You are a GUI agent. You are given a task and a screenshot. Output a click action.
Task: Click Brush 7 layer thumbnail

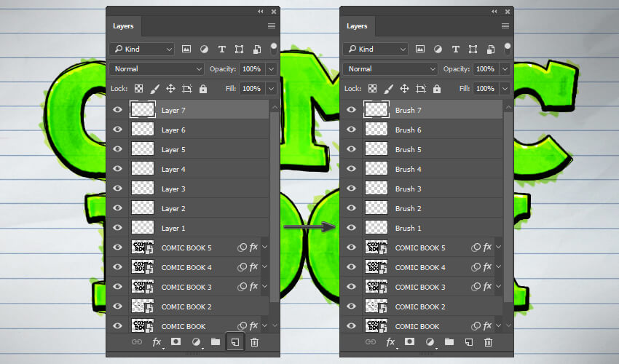[376, 109]
